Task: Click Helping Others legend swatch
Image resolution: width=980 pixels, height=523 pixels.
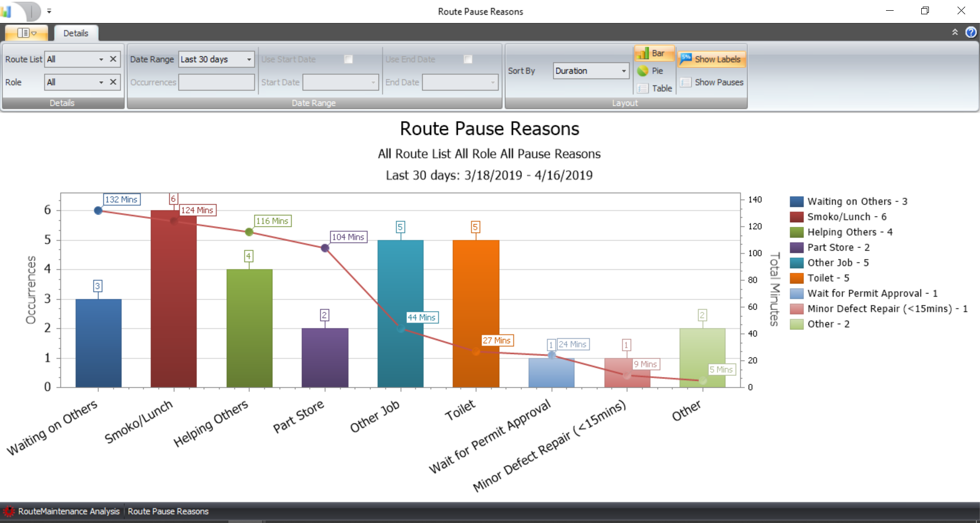Action: point(797,232)
